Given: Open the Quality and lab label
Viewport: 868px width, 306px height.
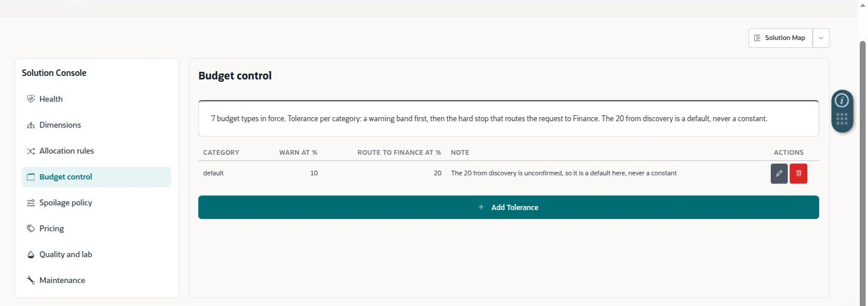Looking at the screenshot, I should 66,254.
